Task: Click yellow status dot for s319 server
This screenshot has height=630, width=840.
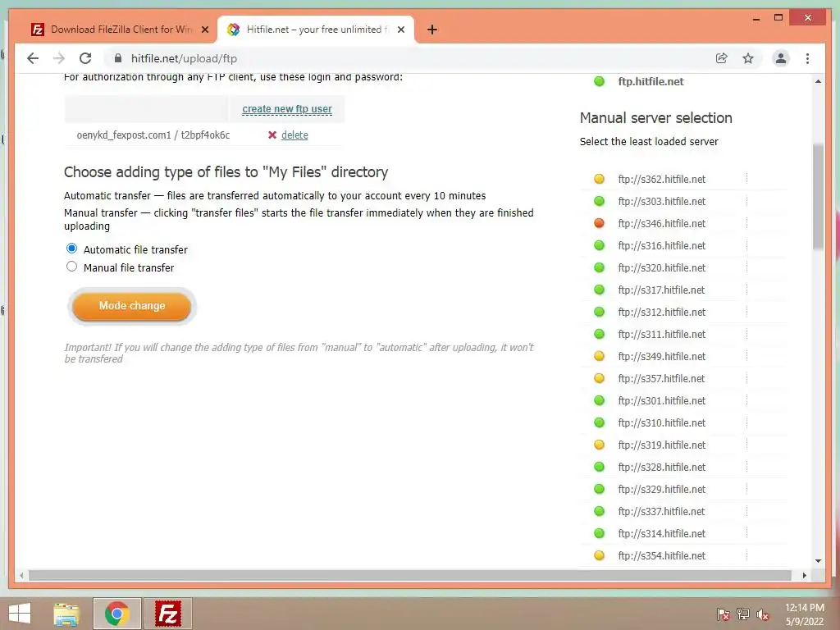Action: tap(600, 445)
